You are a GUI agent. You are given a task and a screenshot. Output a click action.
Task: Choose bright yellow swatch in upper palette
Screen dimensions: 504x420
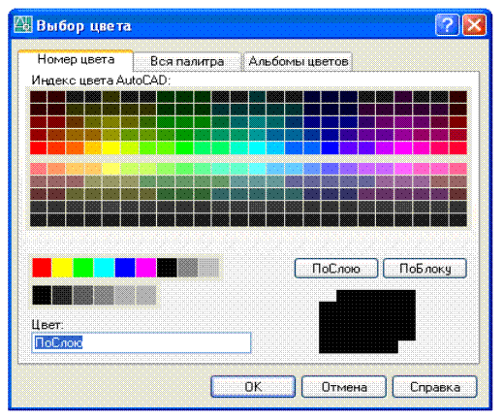[x=111, y=148]
